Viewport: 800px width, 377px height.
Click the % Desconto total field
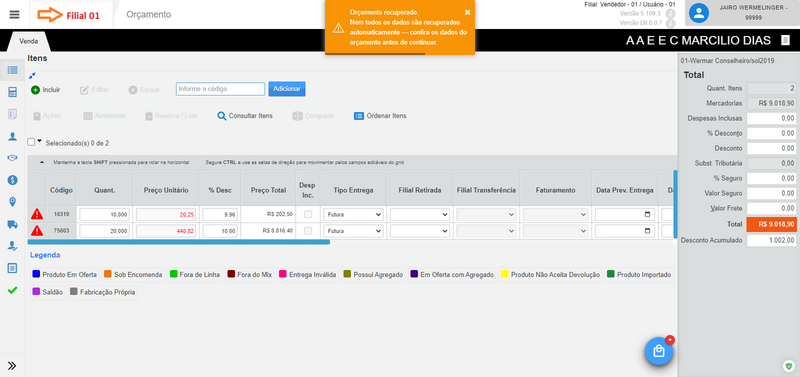[771, 133]
